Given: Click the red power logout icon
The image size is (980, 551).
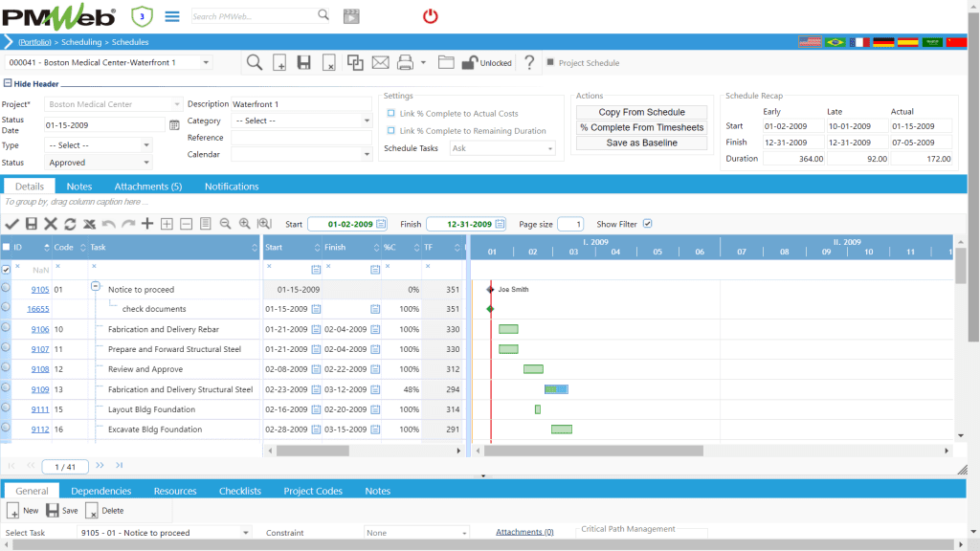Looking at the screenshot, I should [x=430, y=16].
